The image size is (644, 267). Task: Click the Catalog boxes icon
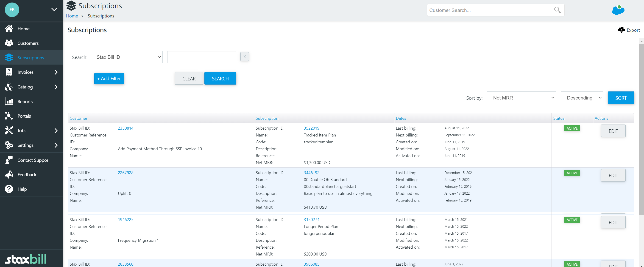(9, 87)
